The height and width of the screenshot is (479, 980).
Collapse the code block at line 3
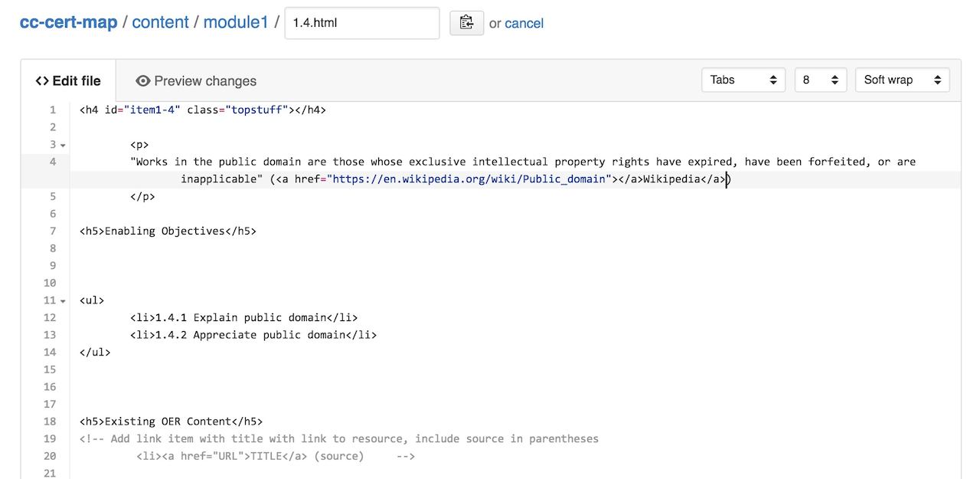coord(62,144)
